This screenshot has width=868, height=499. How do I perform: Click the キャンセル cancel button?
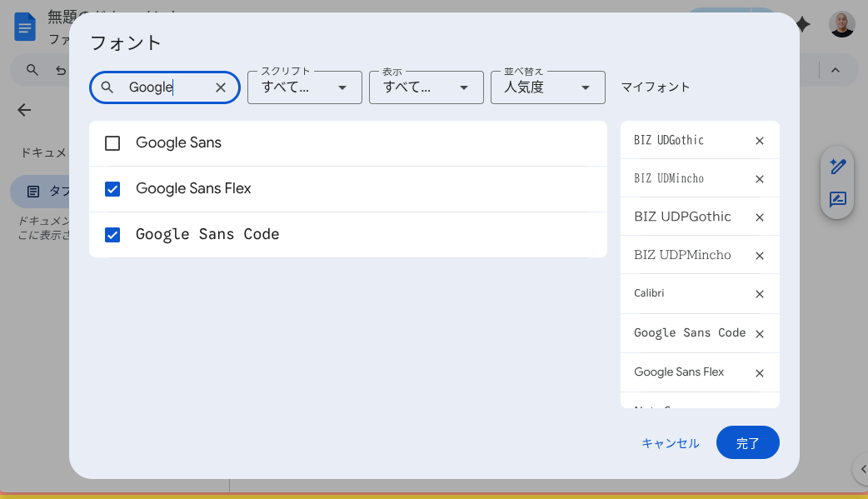(670, 443)
